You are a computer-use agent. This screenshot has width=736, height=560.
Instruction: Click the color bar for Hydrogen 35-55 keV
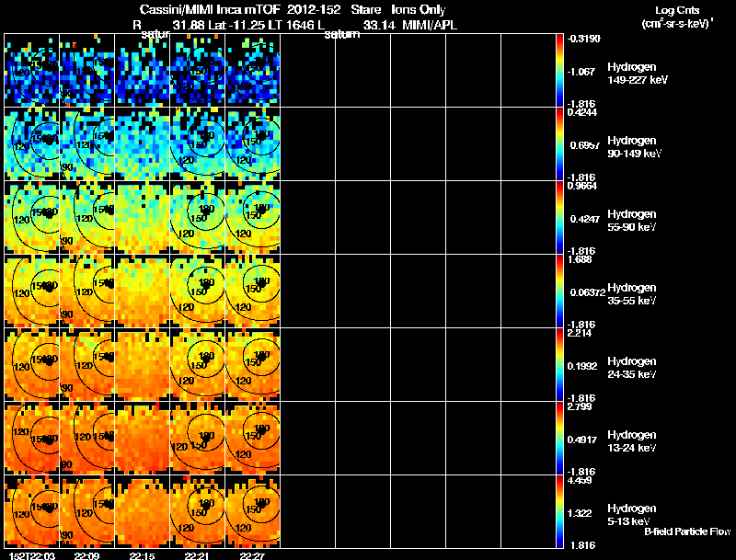coord(559,291)
